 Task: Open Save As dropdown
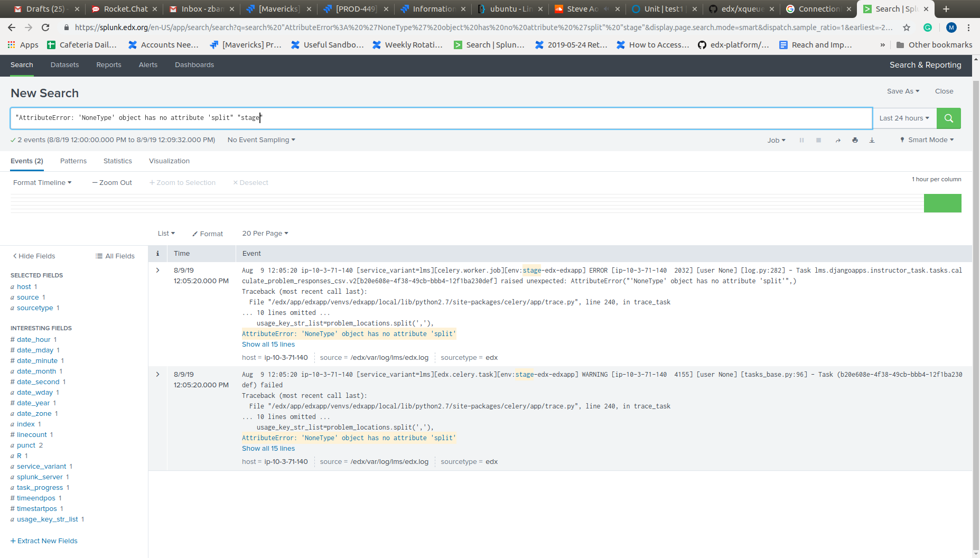(903, 91)
